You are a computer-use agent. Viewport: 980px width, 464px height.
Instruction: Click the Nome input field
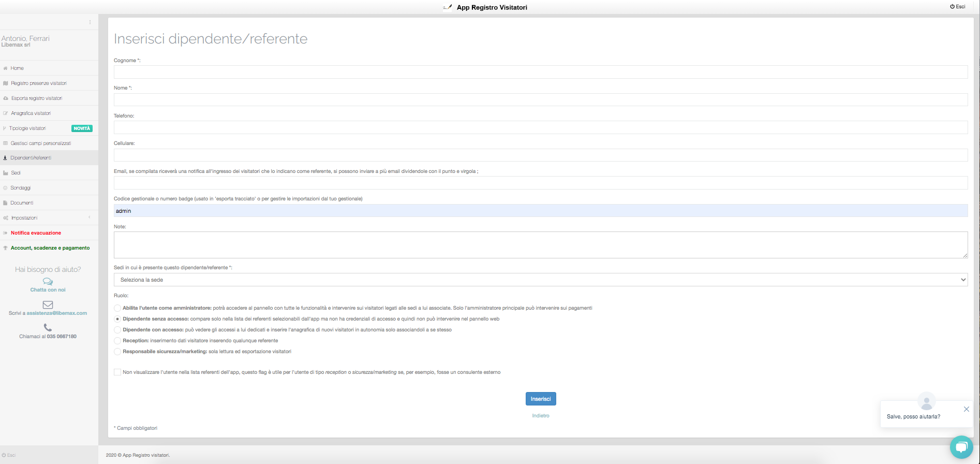tap(541, 100)
